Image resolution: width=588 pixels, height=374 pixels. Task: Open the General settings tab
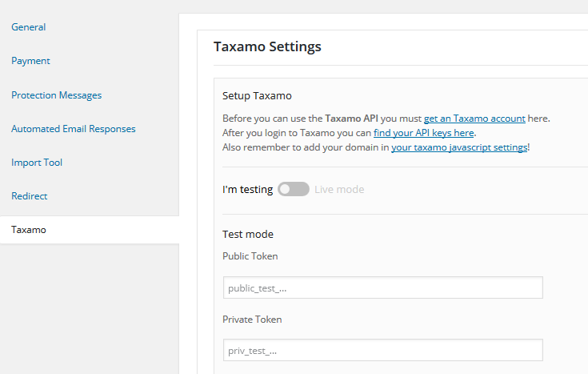point(29,27)
